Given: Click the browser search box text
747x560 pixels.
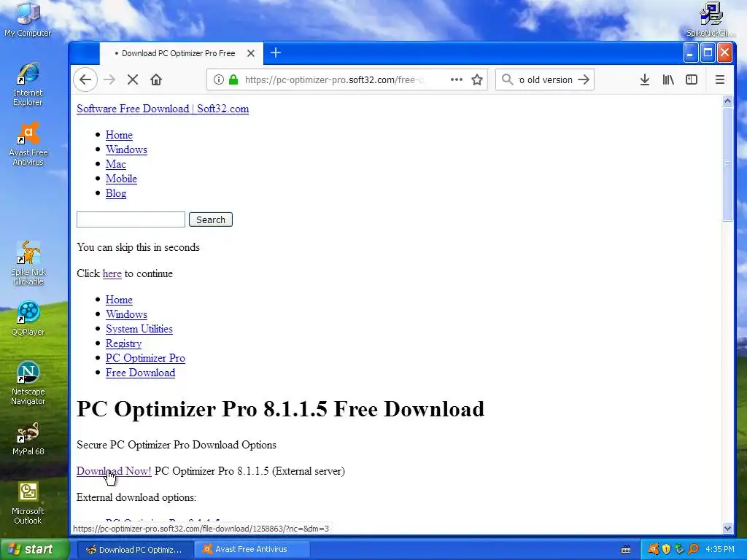Looking at the screenshot, I should pyautogui.click(x=545, y=79).
